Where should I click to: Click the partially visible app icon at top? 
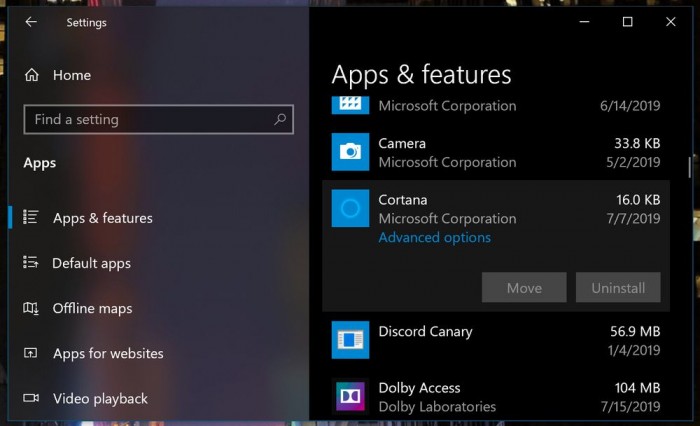(x=350, y=104)
